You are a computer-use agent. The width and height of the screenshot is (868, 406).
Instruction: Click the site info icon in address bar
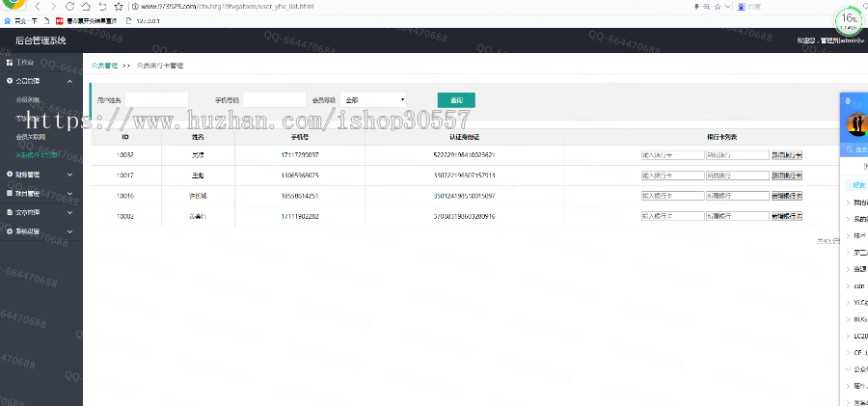pyautogui.click(x=135, y=7)
